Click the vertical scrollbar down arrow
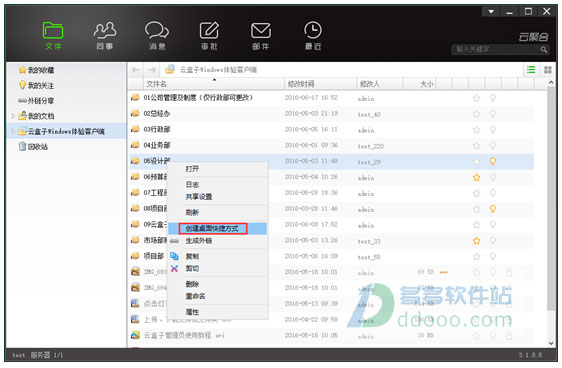Image resolution: width=562 pixels, height=368 pixels. point(551,343)
